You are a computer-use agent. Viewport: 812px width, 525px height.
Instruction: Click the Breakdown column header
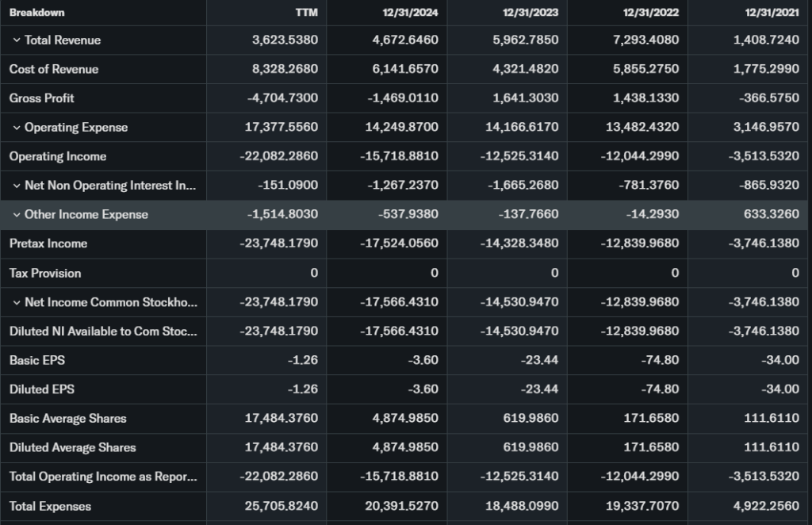point(37,13)
